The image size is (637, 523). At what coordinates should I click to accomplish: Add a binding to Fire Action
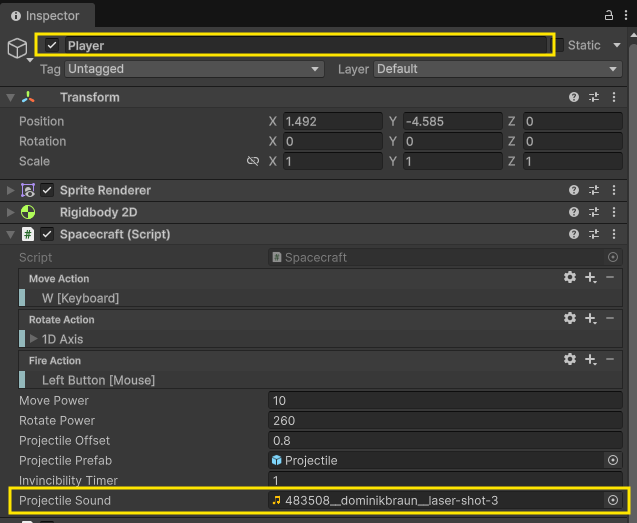click(x=590, y=360)
